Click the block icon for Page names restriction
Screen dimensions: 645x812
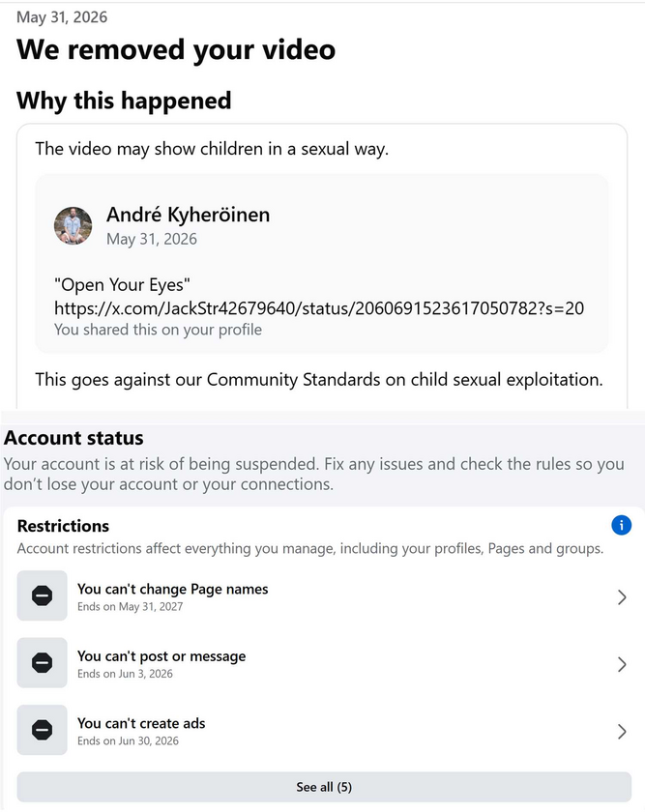tap(42, 595)
